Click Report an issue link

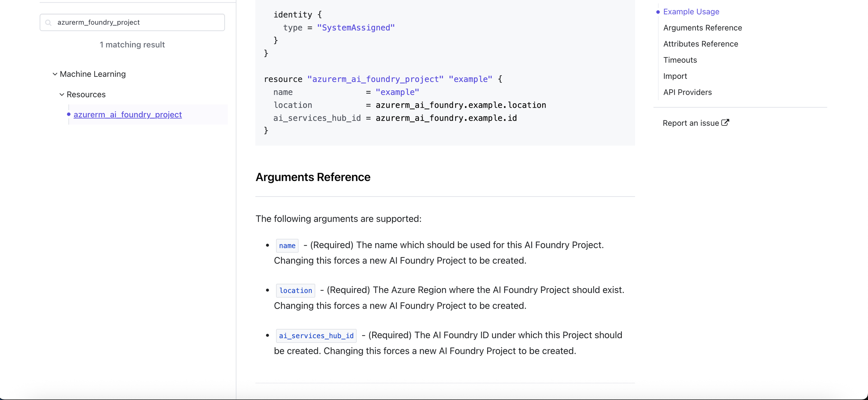(x=691, y=123)
